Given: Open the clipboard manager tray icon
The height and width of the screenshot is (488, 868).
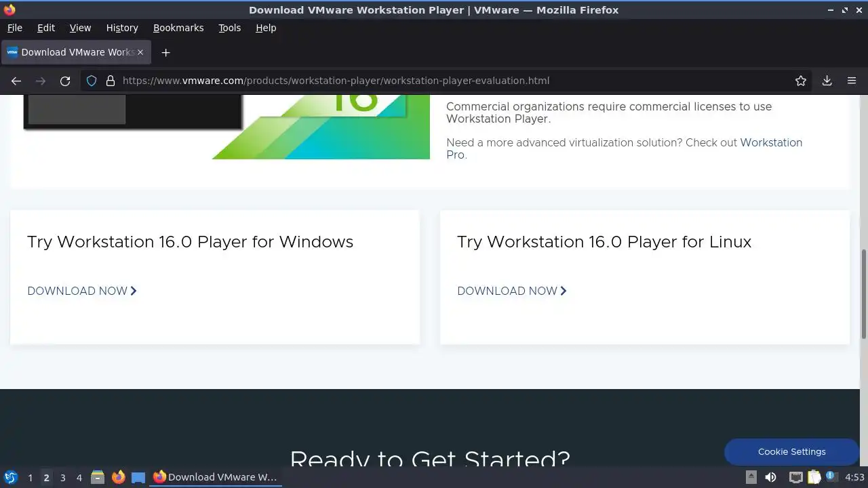Looking at the screenshot, I should [x=814, y=477].
